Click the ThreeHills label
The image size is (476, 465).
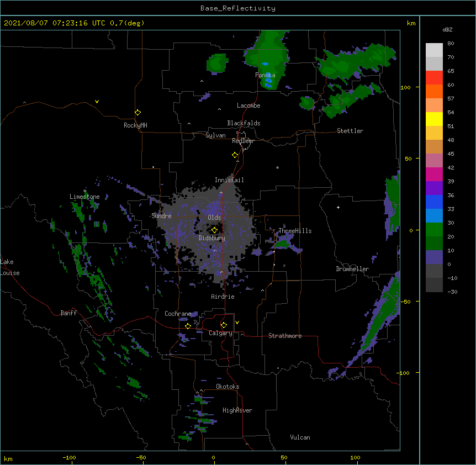point(295,231)
